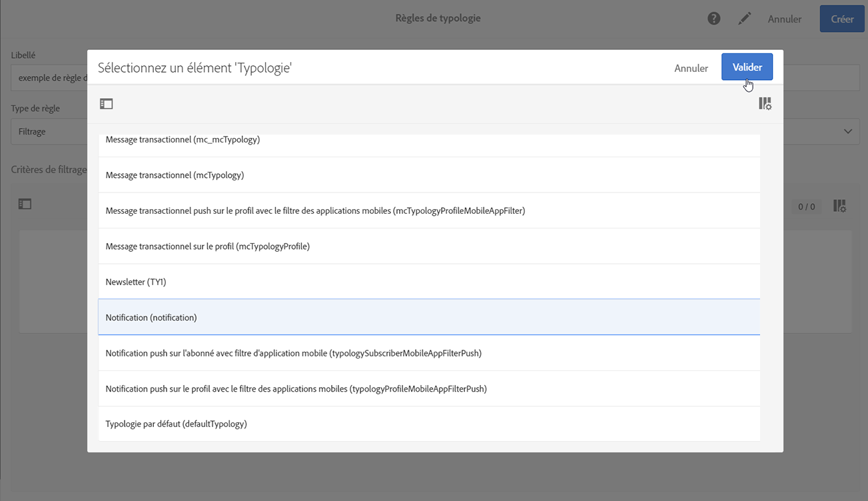Image resolution: width=868 pixels, height=501 pixels.
Task: Expand the Type de règle dropdown
Action: [847, 131]
